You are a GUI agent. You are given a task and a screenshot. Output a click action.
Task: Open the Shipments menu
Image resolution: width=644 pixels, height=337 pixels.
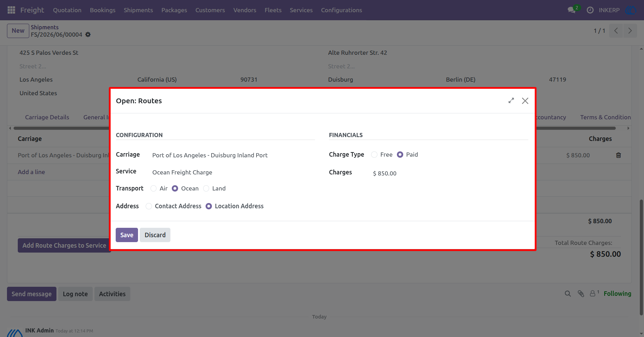[138, 10]
